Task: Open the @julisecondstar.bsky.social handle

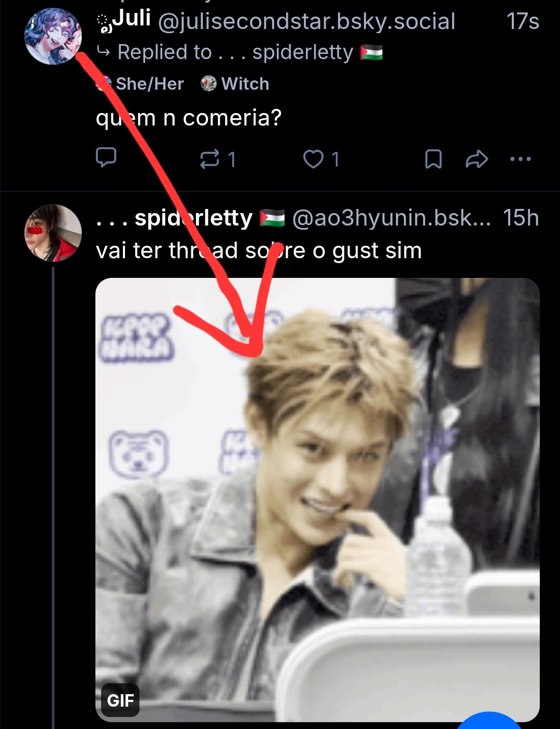Action: coord(306,22)
